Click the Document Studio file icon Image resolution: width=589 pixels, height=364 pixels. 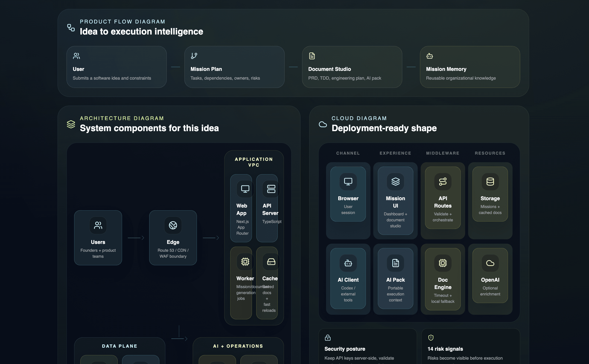click(x=312, y=56)
